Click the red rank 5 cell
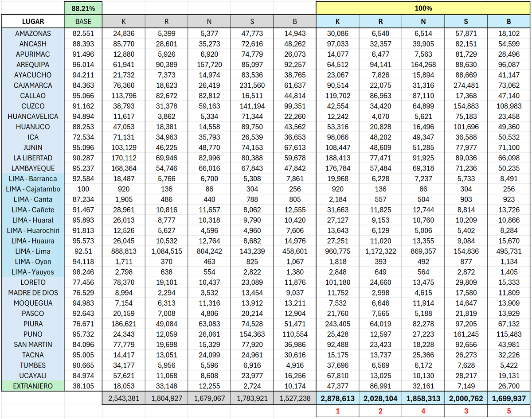532x419 pixels. click(x=509, y=411)
